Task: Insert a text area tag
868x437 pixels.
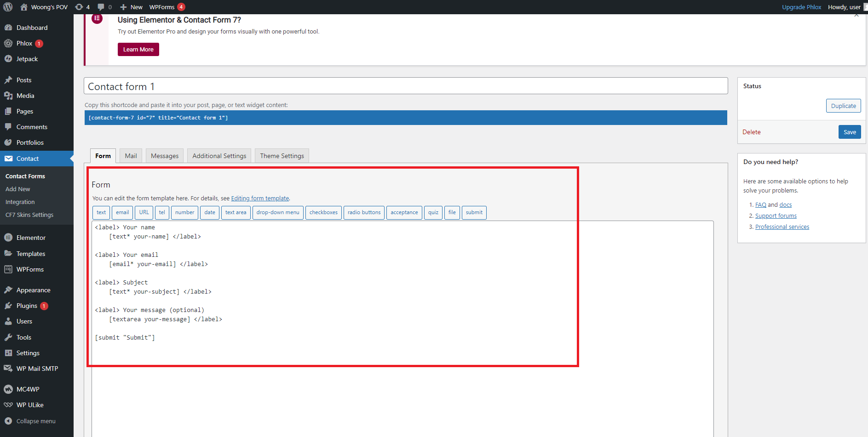Action: click(236, 212)
